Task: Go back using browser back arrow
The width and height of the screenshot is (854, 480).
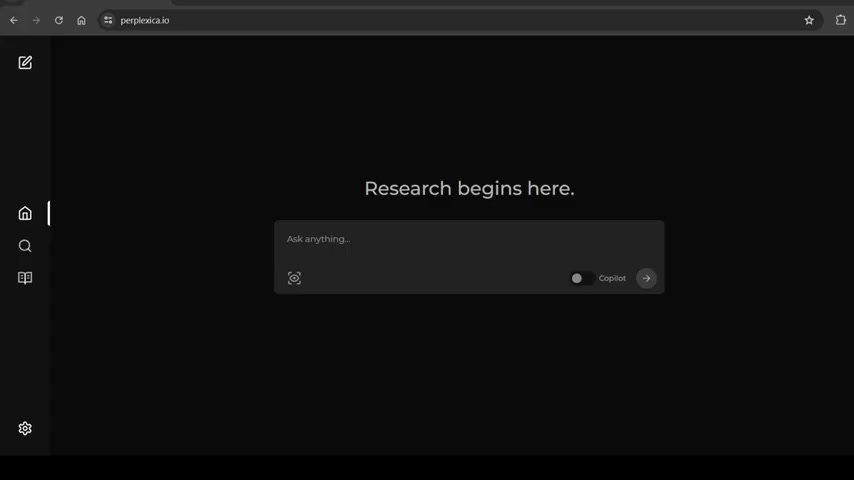Action: pyautogui.click(x=14, y=20)
